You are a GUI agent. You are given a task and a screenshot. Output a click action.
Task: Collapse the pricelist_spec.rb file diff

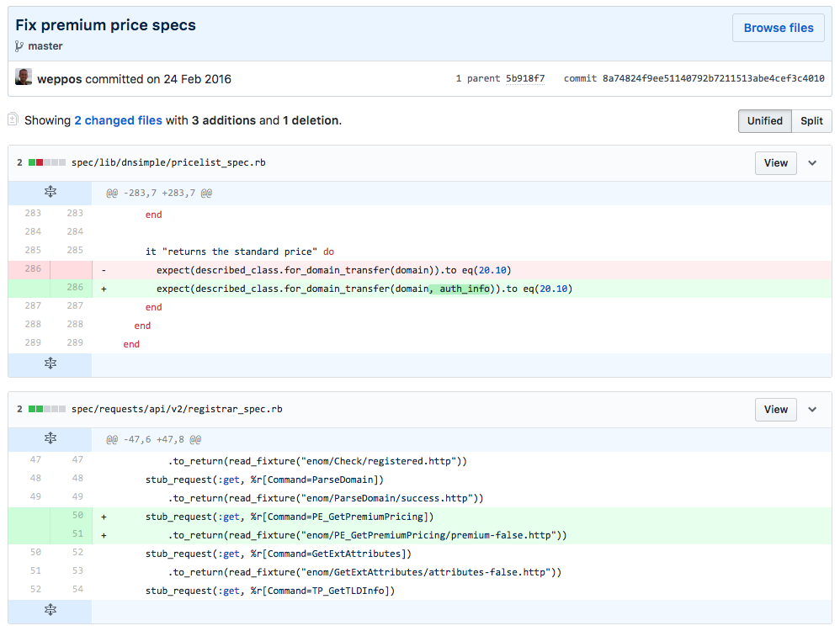click(x=812, y=163)
